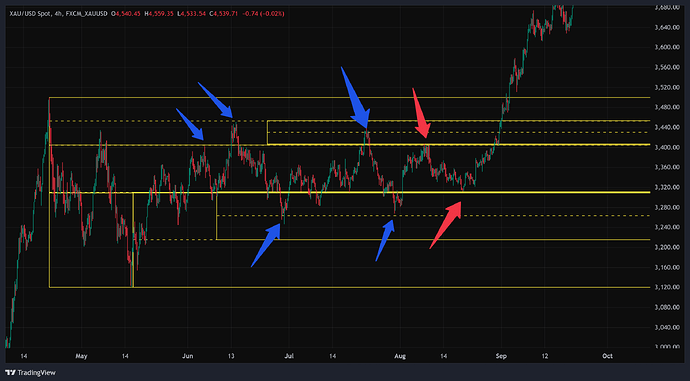Click the 3,320.00 price axis label

[x=668, y=187]
